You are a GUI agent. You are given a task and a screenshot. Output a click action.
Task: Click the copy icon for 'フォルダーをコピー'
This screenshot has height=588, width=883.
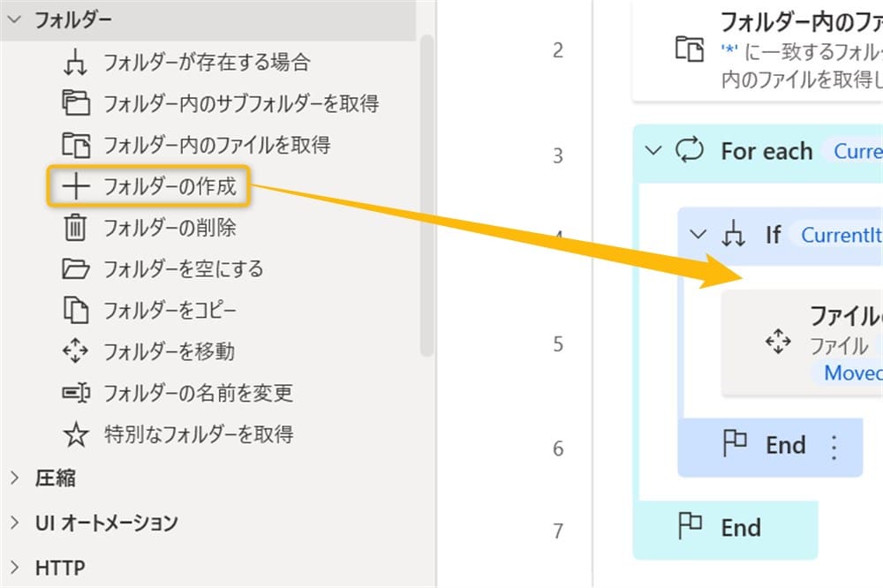tap(76, 310)
